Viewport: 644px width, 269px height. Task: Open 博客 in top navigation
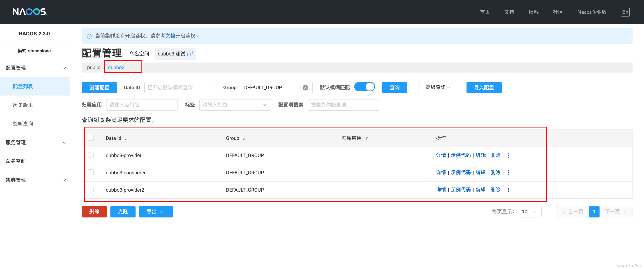pos(534,12)
